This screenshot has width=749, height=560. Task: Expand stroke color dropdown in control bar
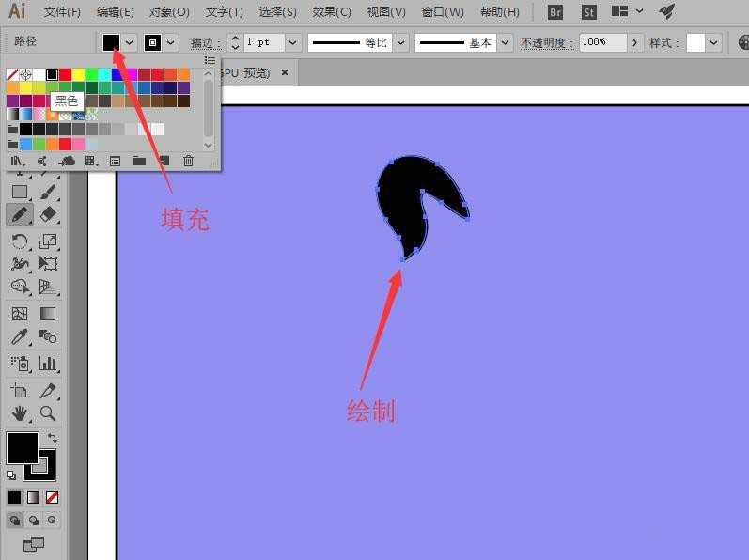[171, 42]
